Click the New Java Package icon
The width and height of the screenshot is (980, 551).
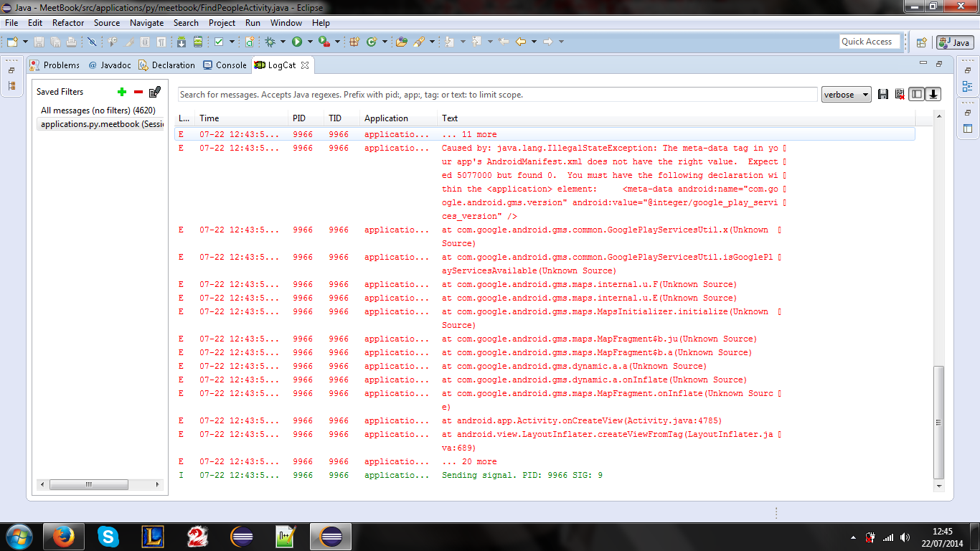[354, 42]
